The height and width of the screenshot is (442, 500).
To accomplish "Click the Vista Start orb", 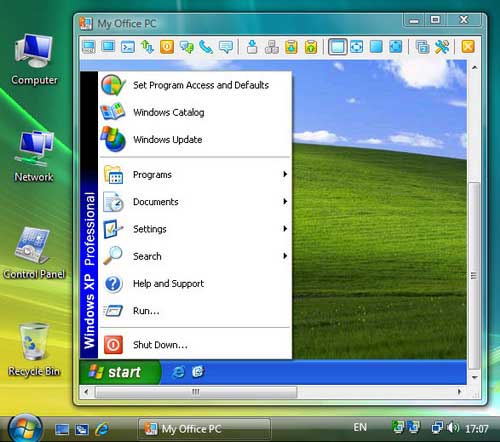I will pyautogui.click(x=25, y=428).
